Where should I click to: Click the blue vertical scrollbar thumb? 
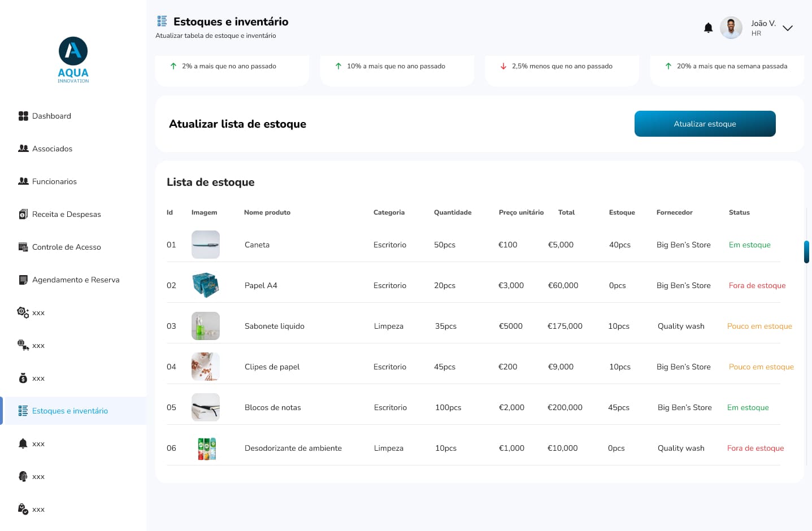point(806,252)
